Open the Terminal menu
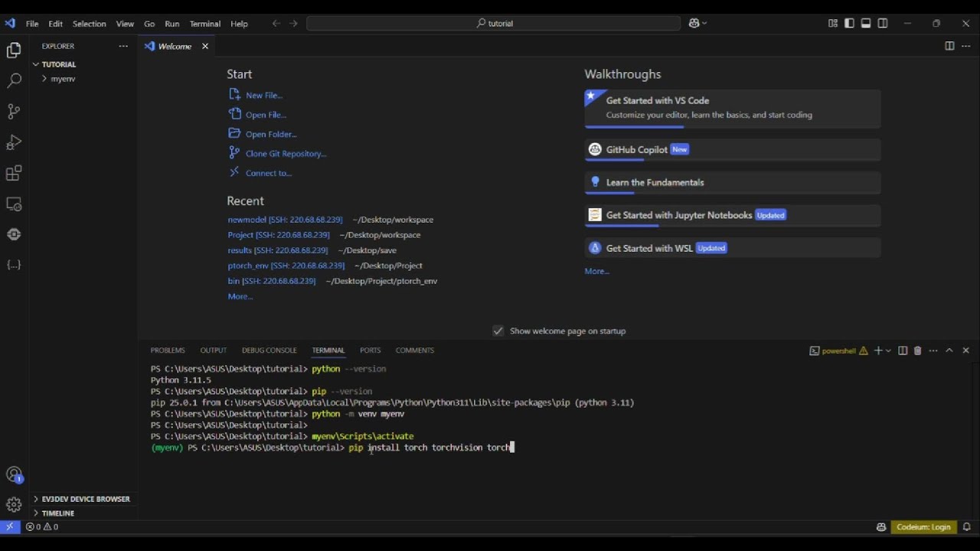 tap(205, 24)
